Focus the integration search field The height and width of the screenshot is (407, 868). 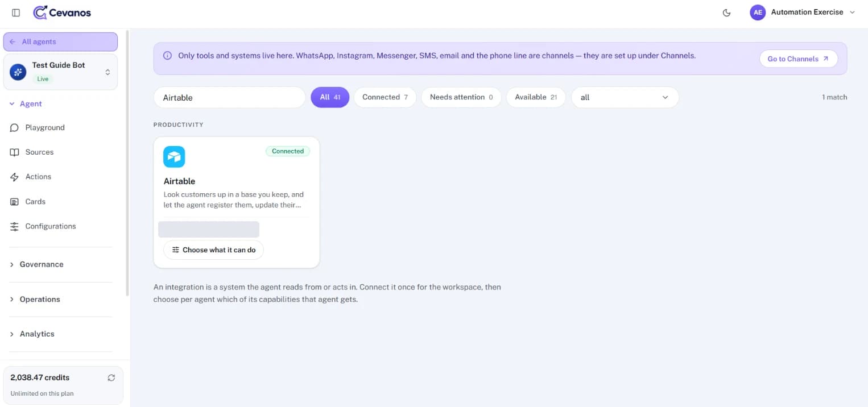click(230, 97)
